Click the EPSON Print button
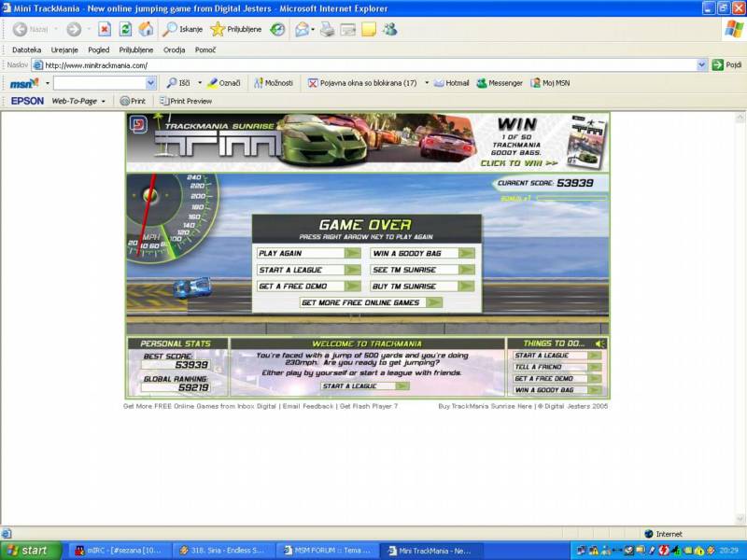Screen dimensions: 747x560 coord(133,101)
